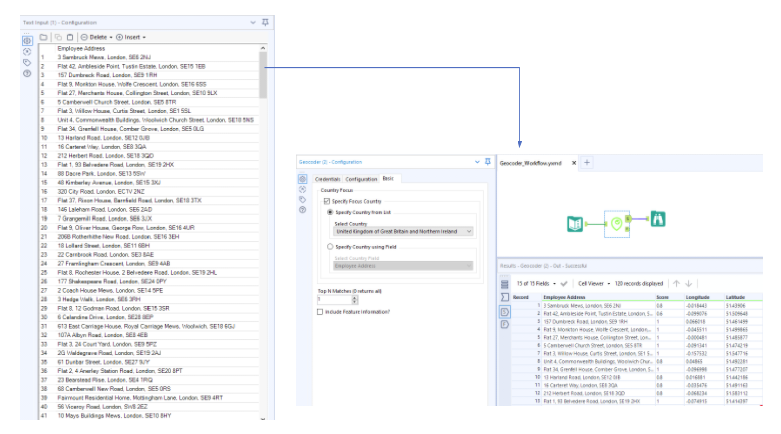Open the 15 of 15 Fields dropdown
The image size is (781, 434).
[x=536, y=284]
